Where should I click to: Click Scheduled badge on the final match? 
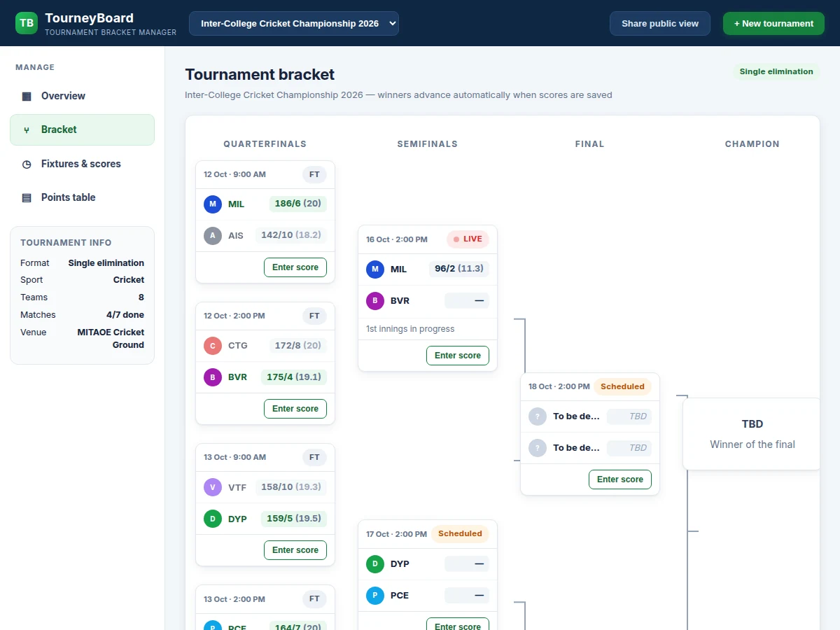coord(622,386)
